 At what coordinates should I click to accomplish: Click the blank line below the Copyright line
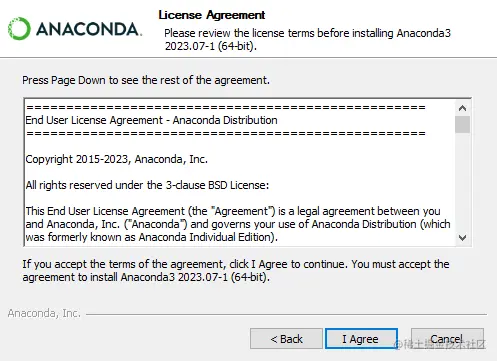click(x=239, y=172)
